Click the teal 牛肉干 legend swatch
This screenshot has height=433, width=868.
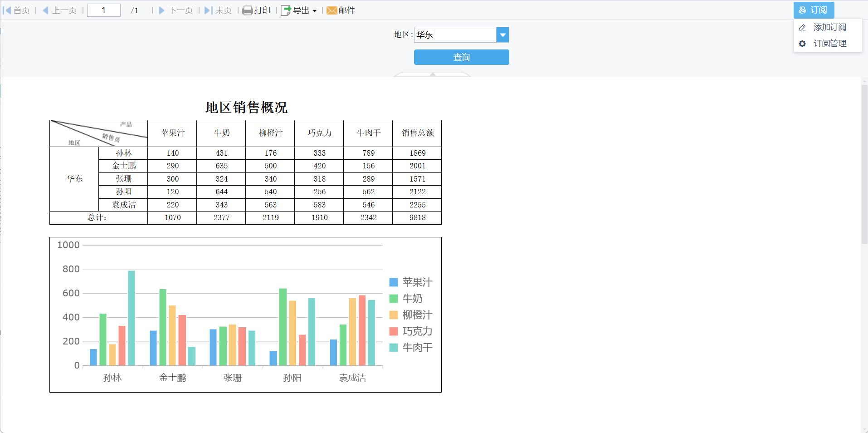394,348
